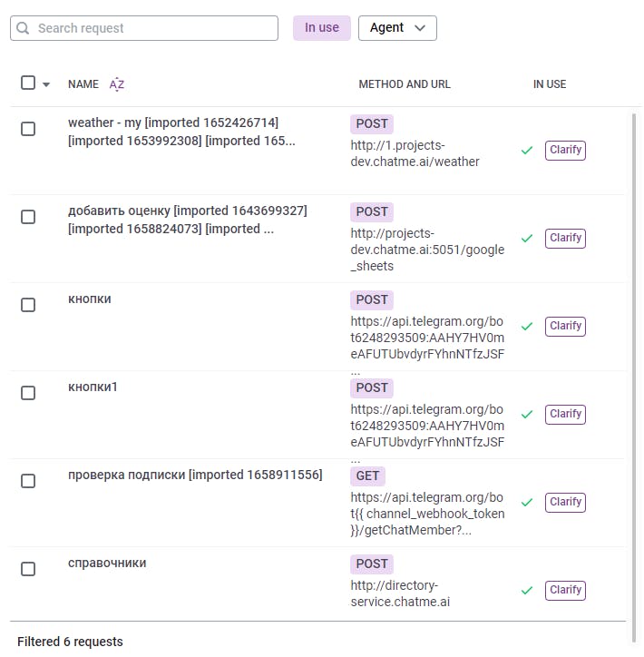Toggle the select-all header checkbox
This screenshot has width=644, height=657.
pos(28,83)
